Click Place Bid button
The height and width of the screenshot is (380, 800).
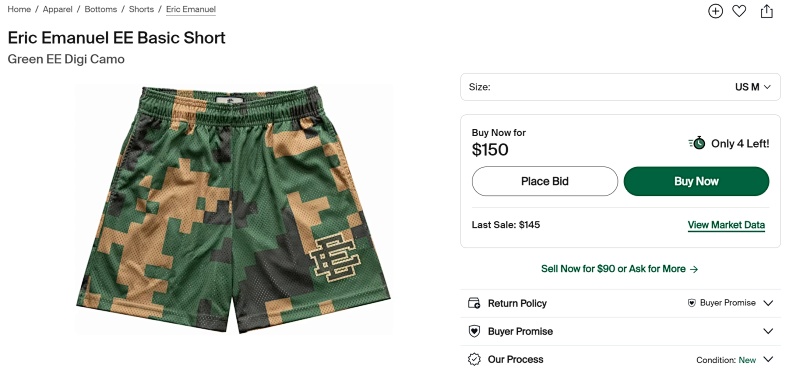tap(544, 181)
